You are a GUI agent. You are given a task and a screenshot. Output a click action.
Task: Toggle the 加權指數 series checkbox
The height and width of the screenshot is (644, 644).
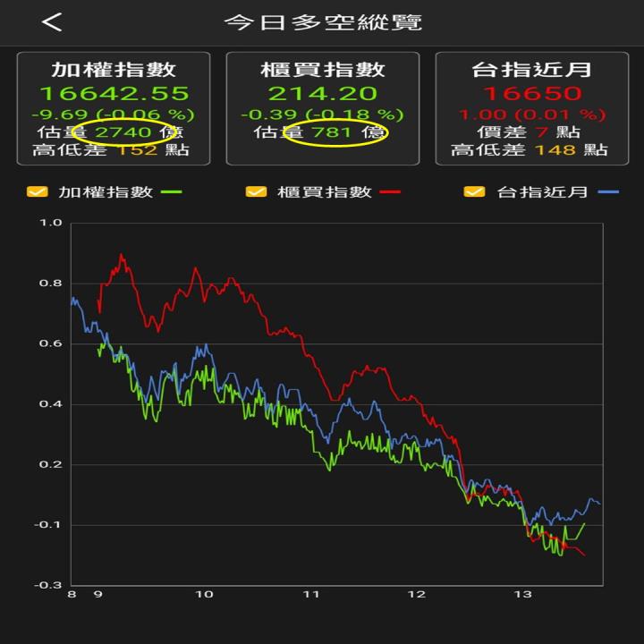pyautogui.click(x=37, y=191)
